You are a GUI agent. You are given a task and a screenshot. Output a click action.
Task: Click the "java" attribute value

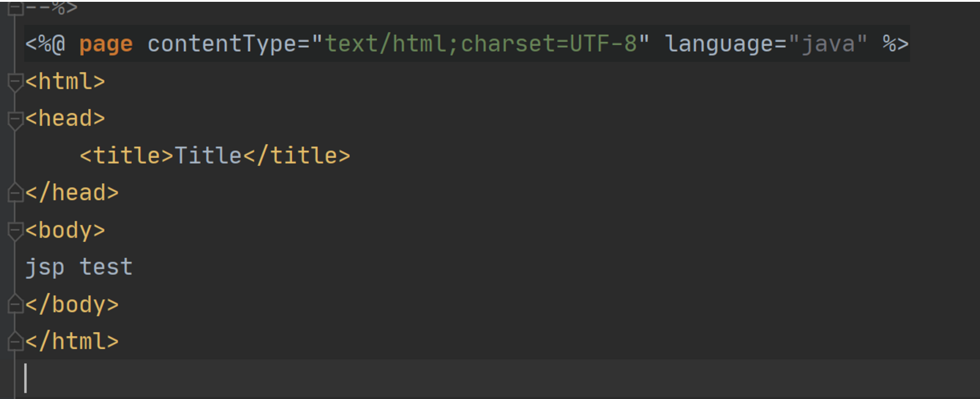827,44
